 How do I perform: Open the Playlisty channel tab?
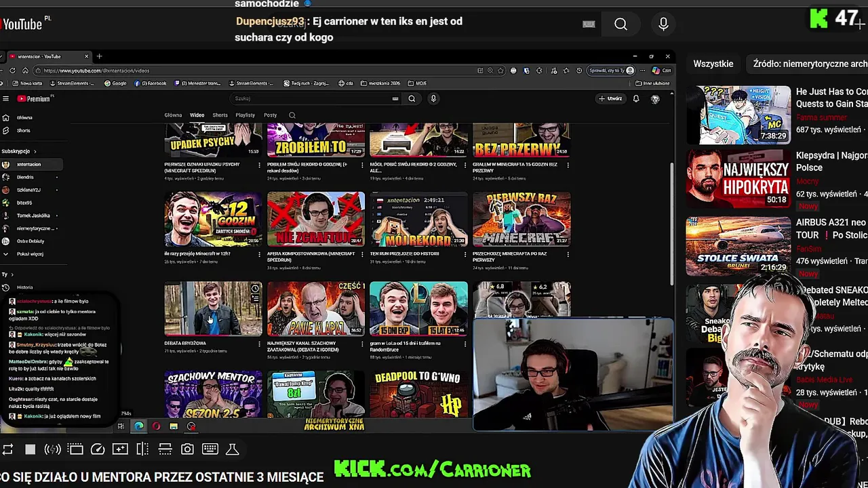(x=245, y=115)
